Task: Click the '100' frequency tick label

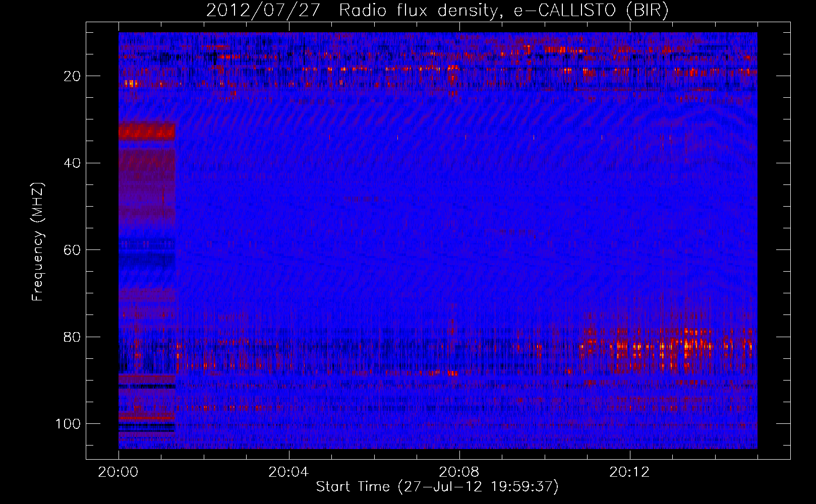Action: coord(68,424)
